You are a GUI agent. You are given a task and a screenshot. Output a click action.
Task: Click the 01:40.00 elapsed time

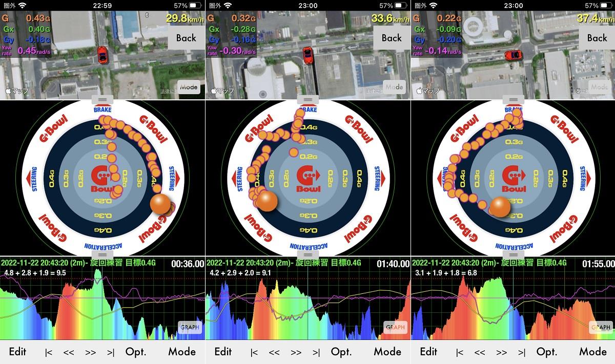393,264
